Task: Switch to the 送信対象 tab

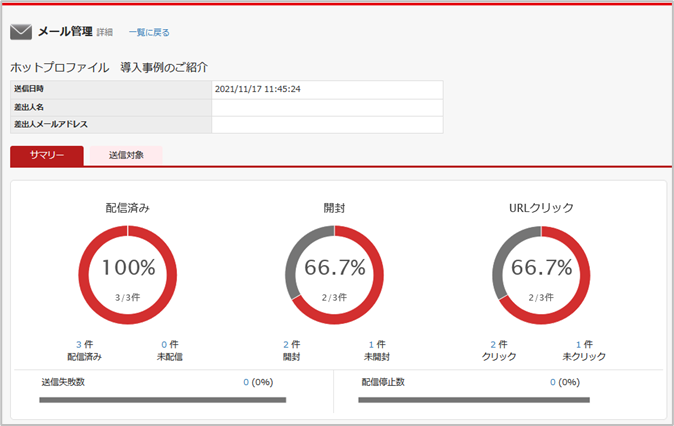Action: pos(126,155)
